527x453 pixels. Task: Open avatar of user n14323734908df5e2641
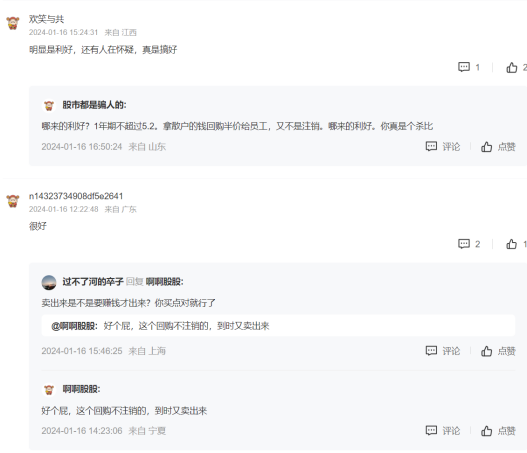point(13,201)
